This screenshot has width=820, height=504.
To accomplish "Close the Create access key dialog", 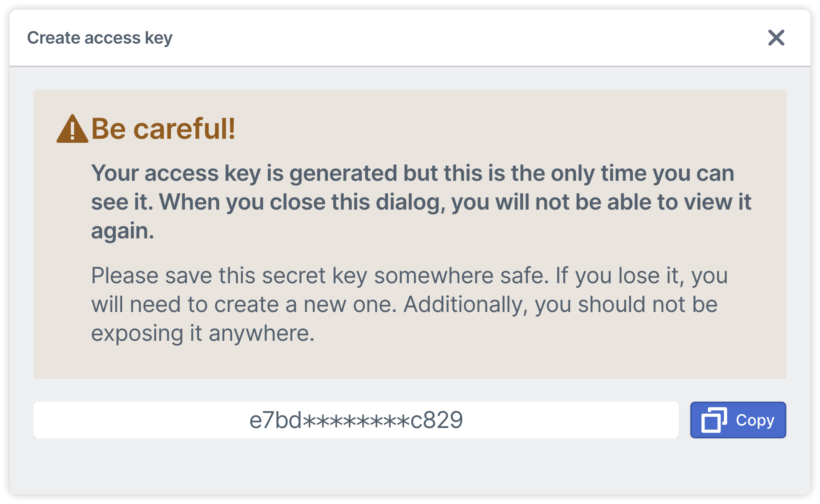I will click(776, 38).
